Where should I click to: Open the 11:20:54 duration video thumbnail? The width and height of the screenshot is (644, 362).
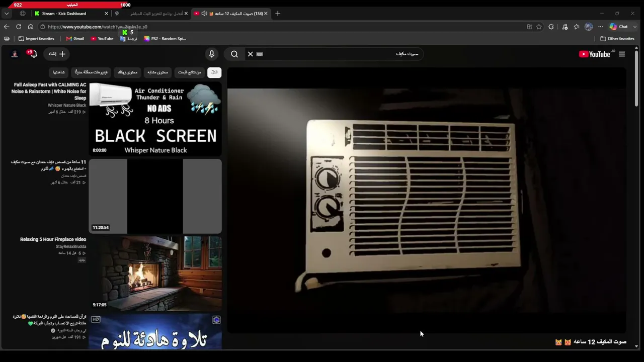[155, 196]
